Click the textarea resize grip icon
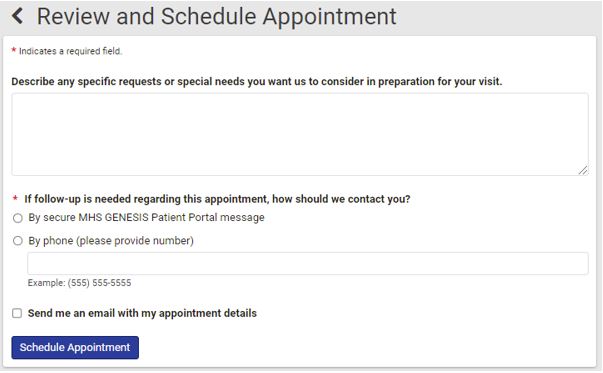Screen dimensions: 603x373 [583, 170]
